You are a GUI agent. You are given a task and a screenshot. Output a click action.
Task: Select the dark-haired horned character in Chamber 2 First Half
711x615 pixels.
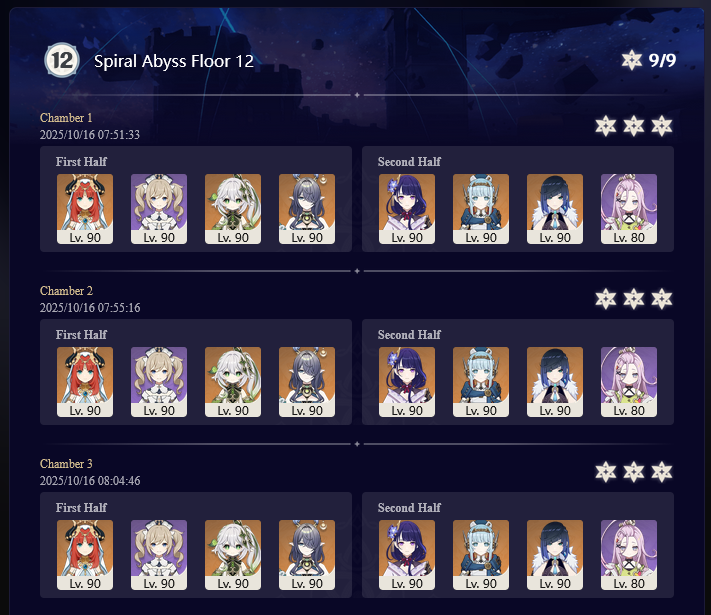coord(307,382)
